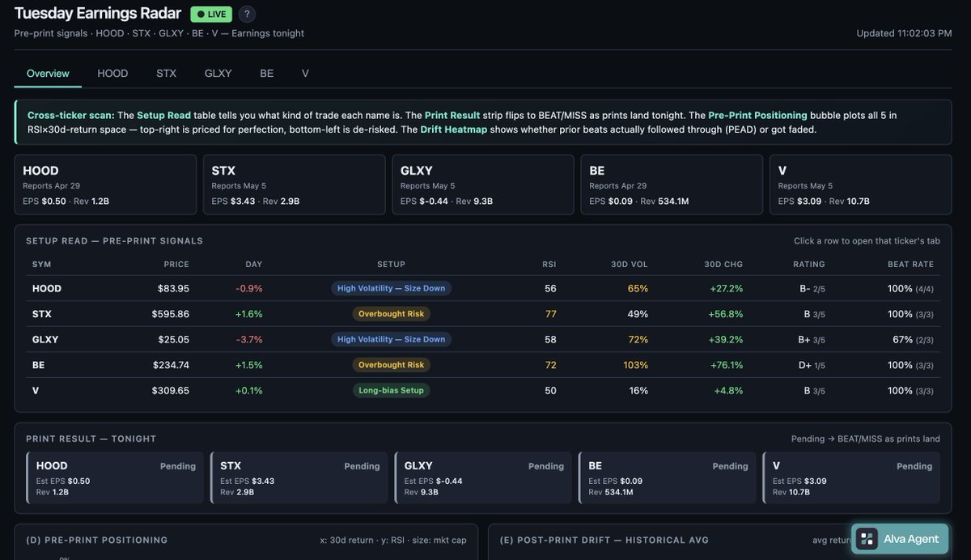Click HOOD's High Volatility — Size Down badge
This screenshot has height=560, width=971.
pos(391,288)
